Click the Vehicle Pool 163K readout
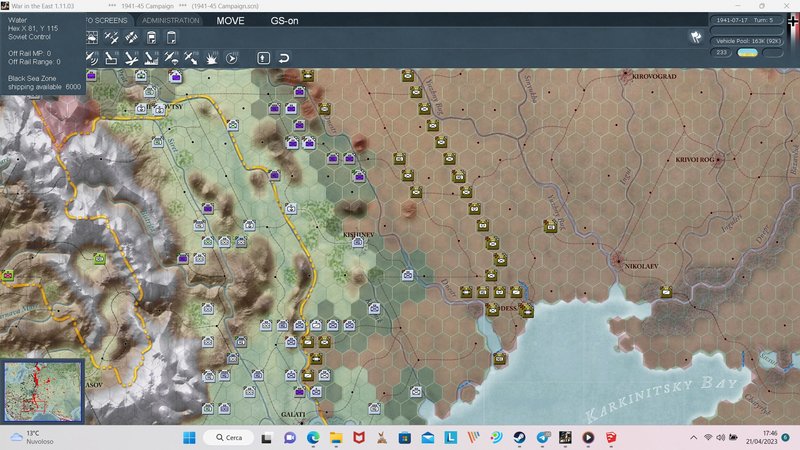 point(747,41)
